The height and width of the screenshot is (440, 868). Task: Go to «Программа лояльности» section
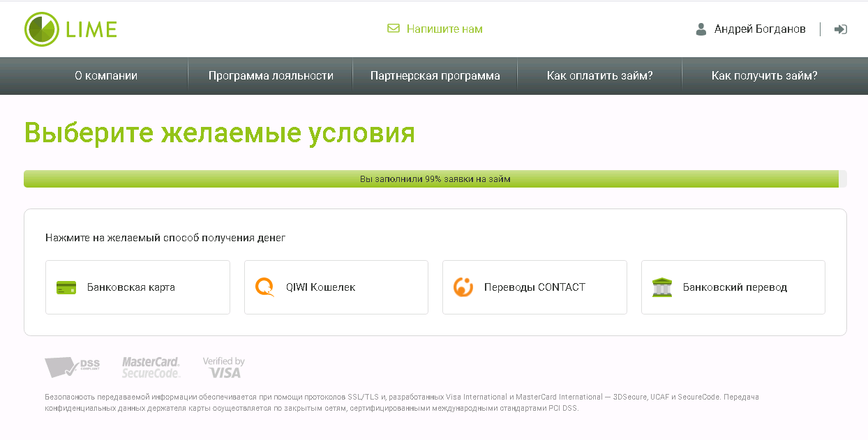[x=271, y=76]
